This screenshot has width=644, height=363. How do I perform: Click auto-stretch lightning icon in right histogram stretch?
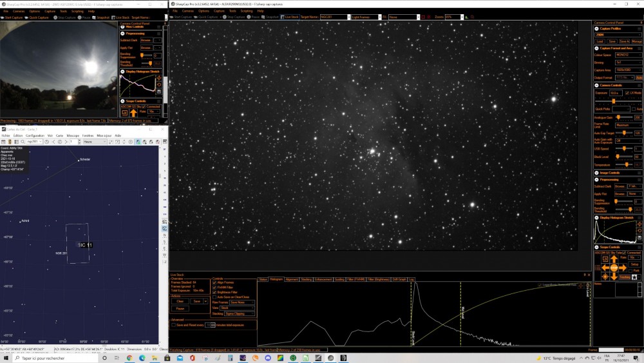(639, 224)
